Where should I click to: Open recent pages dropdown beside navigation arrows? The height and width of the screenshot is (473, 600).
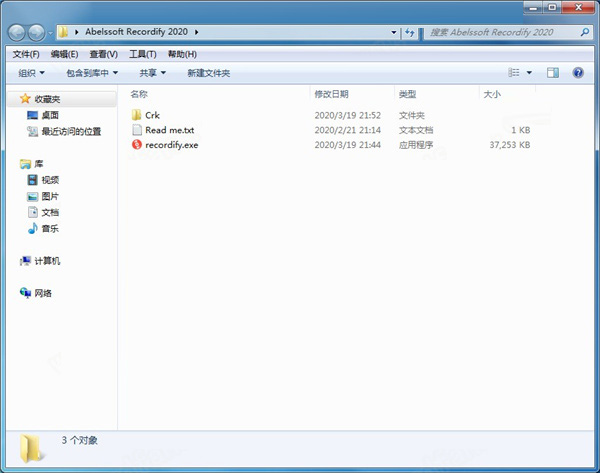(x=50, y=33)
